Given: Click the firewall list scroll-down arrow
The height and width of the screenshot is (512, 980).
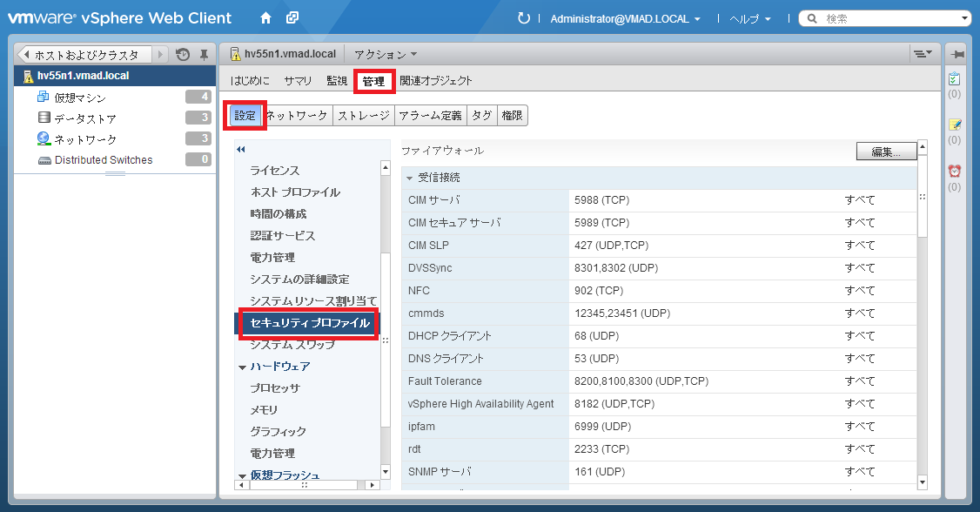Looking at the screenshot, I should (923, 482).
